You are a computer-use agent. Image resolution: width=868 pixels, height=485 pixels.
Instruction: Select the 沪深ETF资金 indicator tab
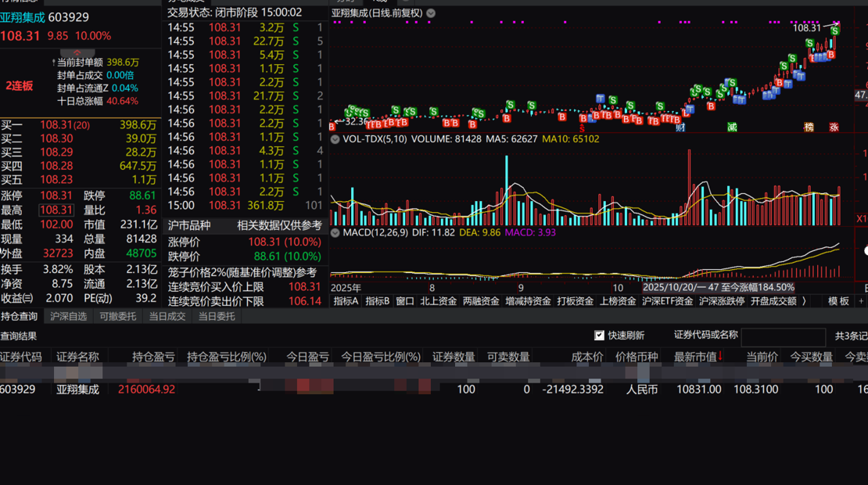click(667, 301)
